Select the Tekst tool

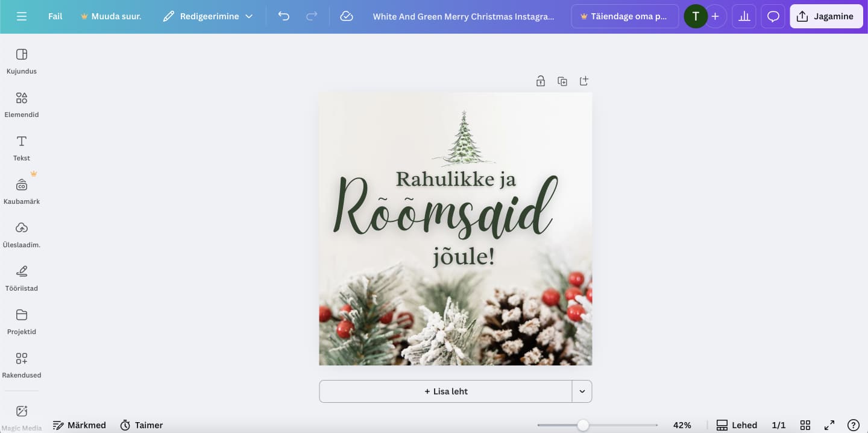[x=22, y=148]
